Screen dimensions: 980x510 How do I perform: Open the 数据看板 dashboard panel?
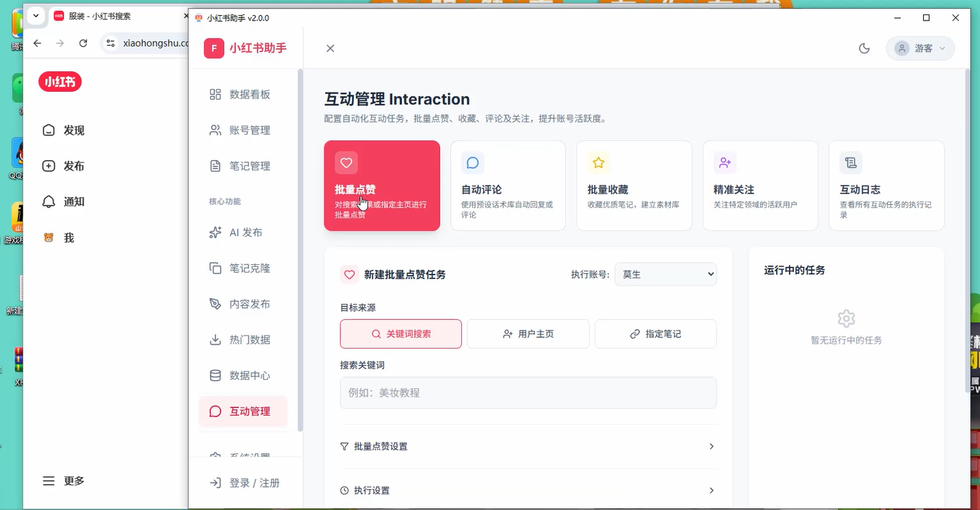tap(245, 94)
